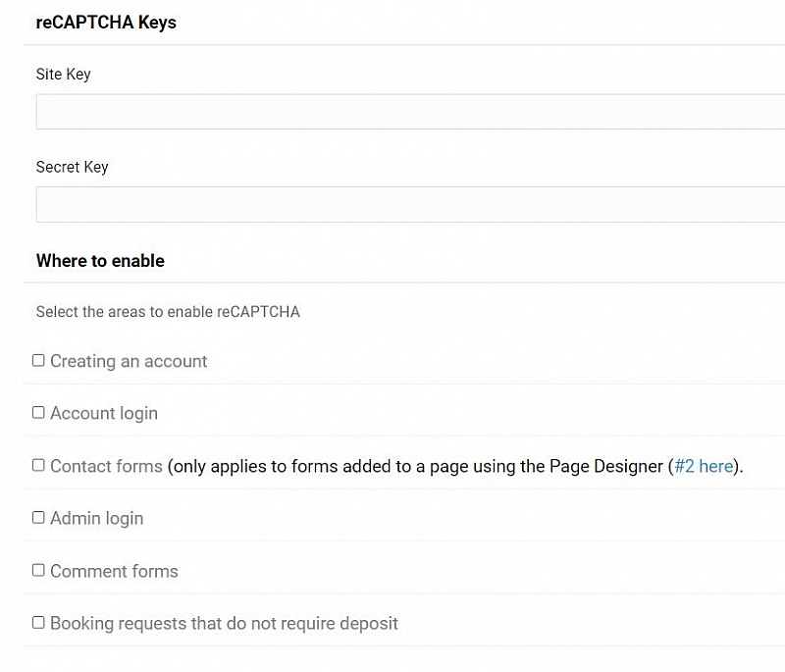
Task: Click the 'Account login' label text
Action: (104, 414)
